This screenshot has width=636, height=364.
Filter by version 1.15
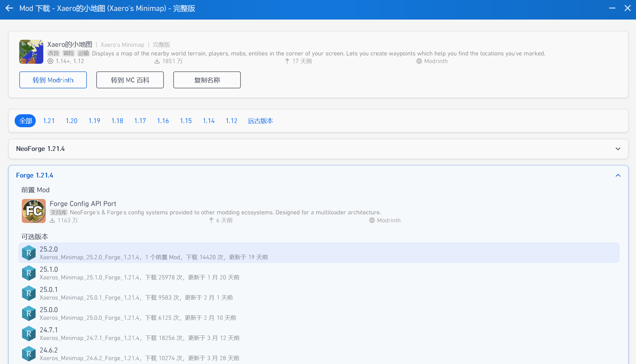[186, 121]
